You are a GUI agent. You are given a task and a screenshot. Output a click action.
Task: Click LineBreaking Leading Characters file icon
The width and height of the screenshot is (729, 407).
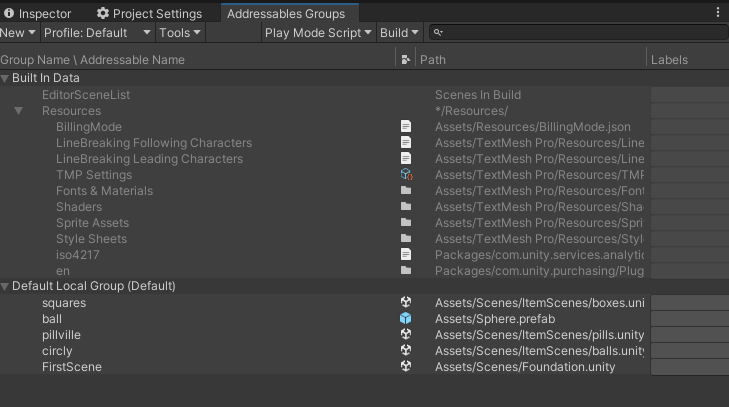(x=406, y=158)
